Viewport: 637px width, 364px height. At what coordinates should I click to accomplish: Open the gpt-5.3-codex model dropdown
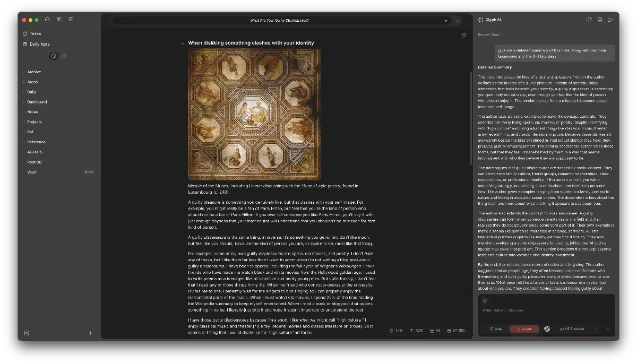coord(575,329)
